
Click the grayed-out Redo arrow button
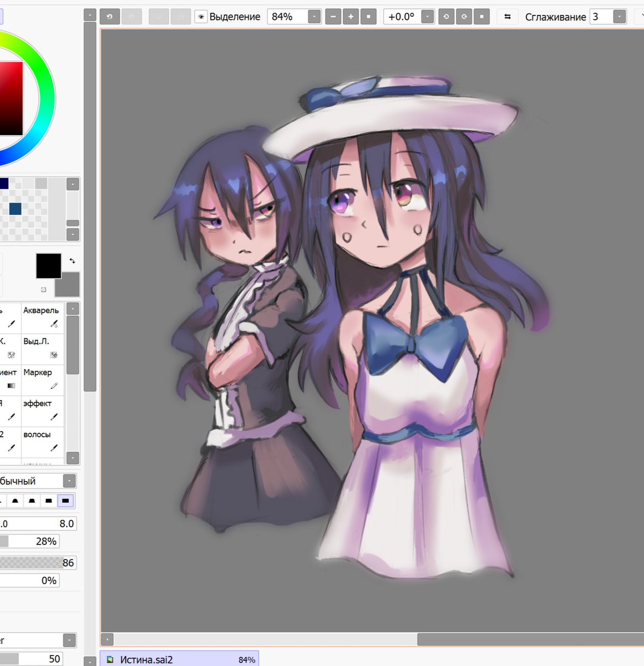[131, 17]
